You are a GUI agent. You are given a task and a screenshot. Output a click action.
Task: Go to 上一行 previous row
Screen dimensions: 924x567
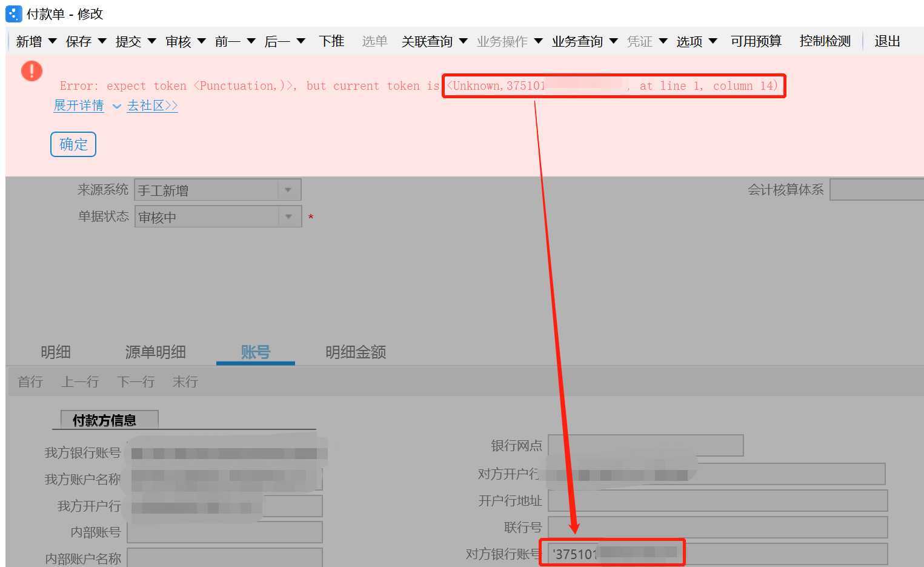[x=80, y=381]
